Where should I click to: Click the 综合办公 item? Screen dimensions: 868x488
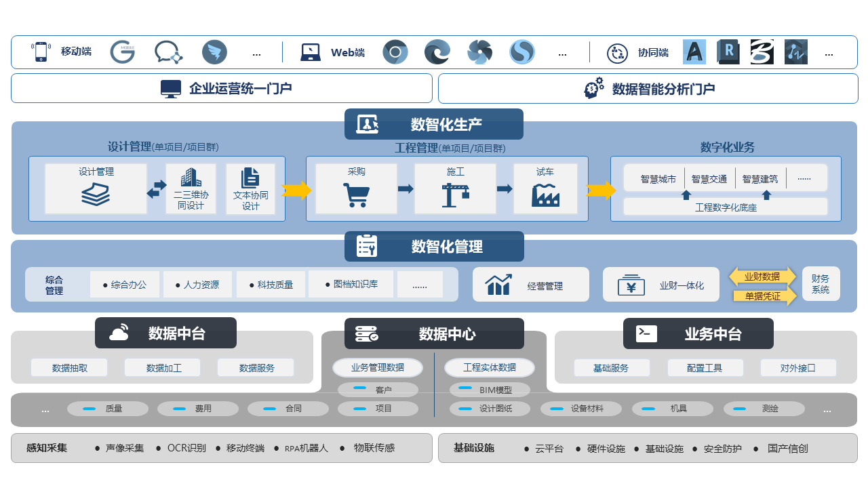point(125,285)
